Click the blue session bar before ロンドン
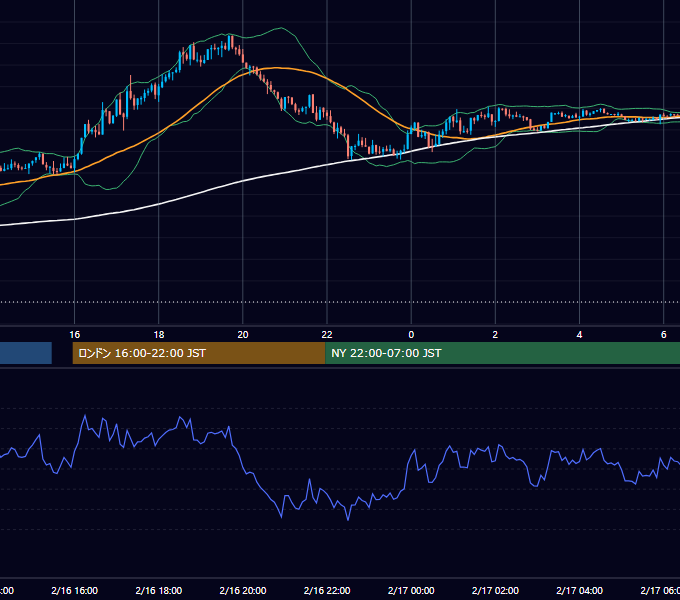 tap(26, 353)
